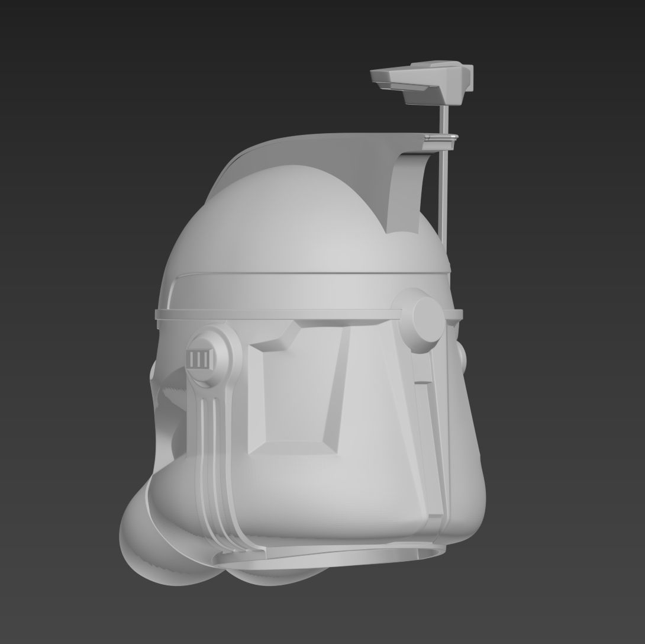The width and height of the screenshot is (645, 644).
Task: Select the rangefinder head atop the helmet antenna
Action: coord(422,82)
